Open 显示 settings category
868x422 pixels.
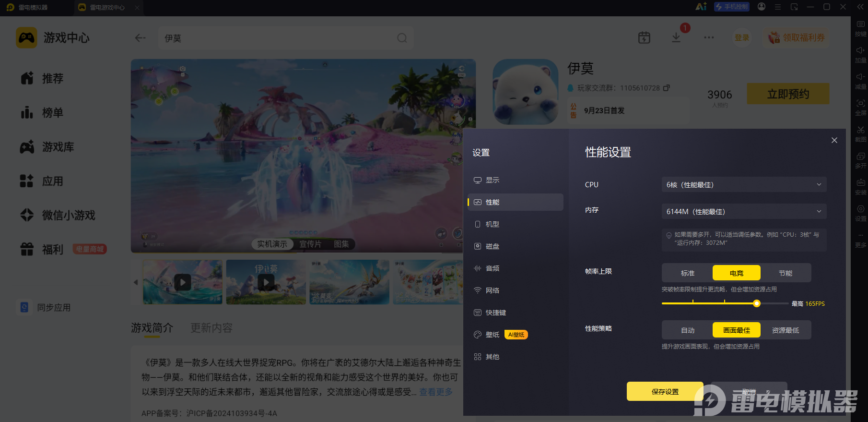pos(516,180)
